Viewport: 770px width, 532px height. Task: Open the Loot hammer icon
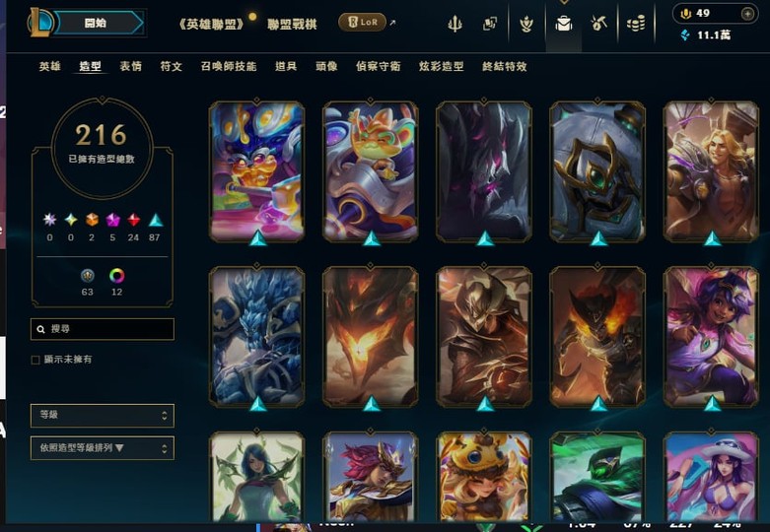(x=598, y=23)
